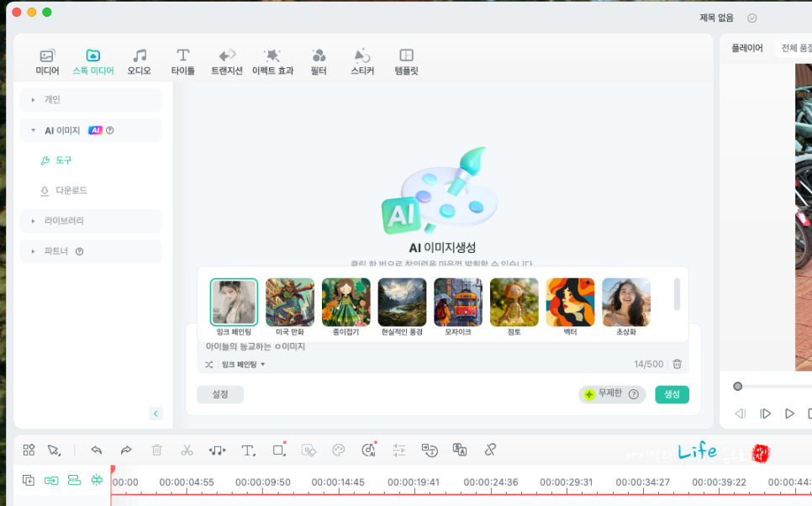Click the shuffle random prompt icon
The height and width of the screenshot is (506, 812).
(x=208, y=365)
